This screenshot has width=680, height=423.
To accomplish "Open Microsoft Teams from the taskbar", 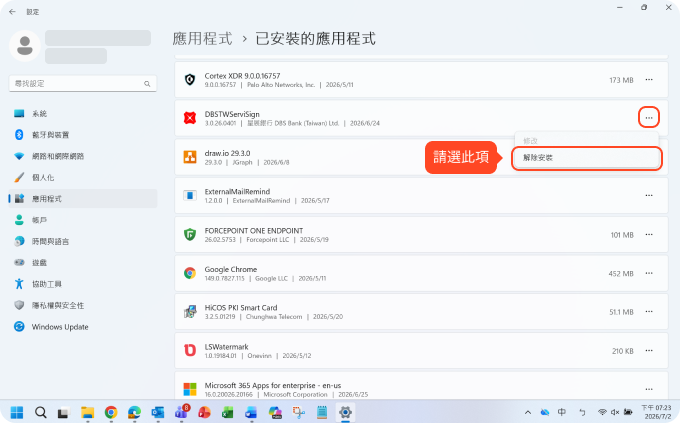I will [x=181, y=412].
